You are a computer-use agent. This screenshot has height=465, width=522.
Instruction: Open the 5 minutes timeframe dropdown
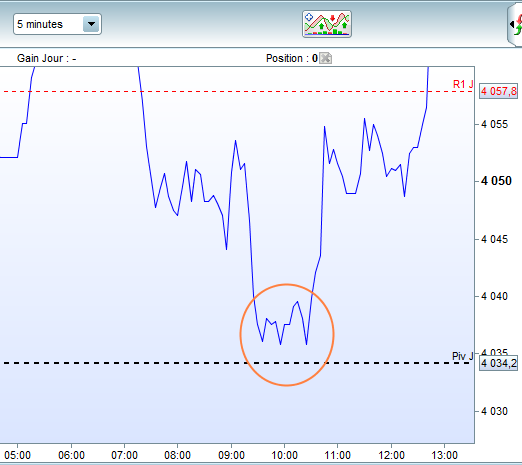(x=57, y=24)
